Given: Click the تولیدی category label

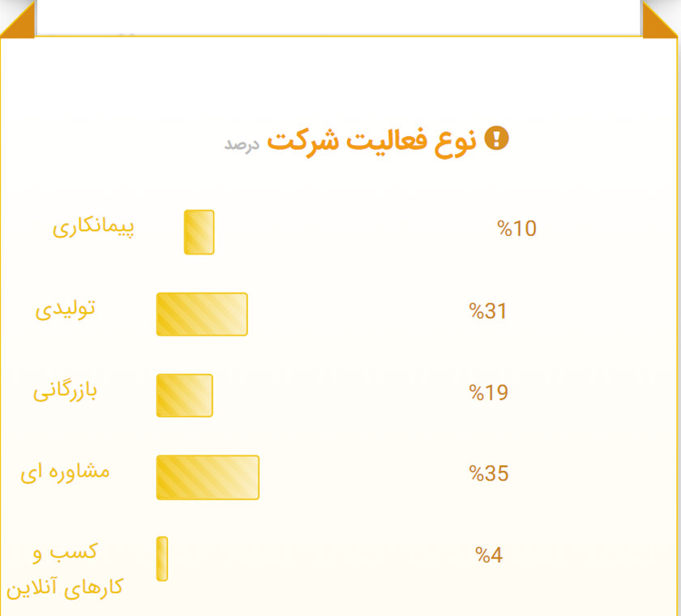Looking at the screenshot, I should point(66,309).
